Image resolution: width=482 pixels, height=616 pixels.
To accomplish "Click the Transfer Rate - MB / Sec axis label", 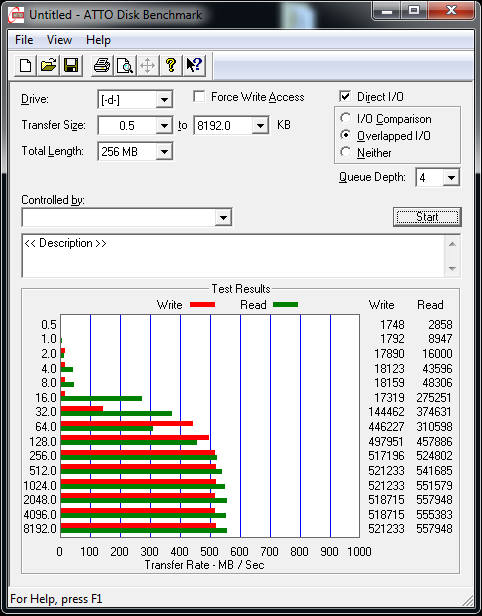I will tap(204, 565).
